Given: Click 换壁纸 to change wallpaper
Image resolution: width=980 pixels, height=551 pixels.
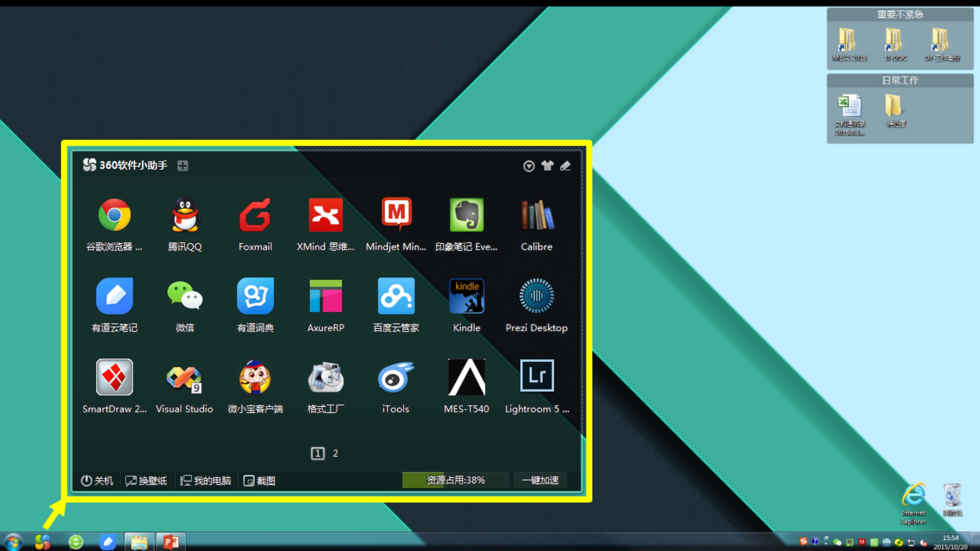Looking at the screenshot, I should [146, 480].
